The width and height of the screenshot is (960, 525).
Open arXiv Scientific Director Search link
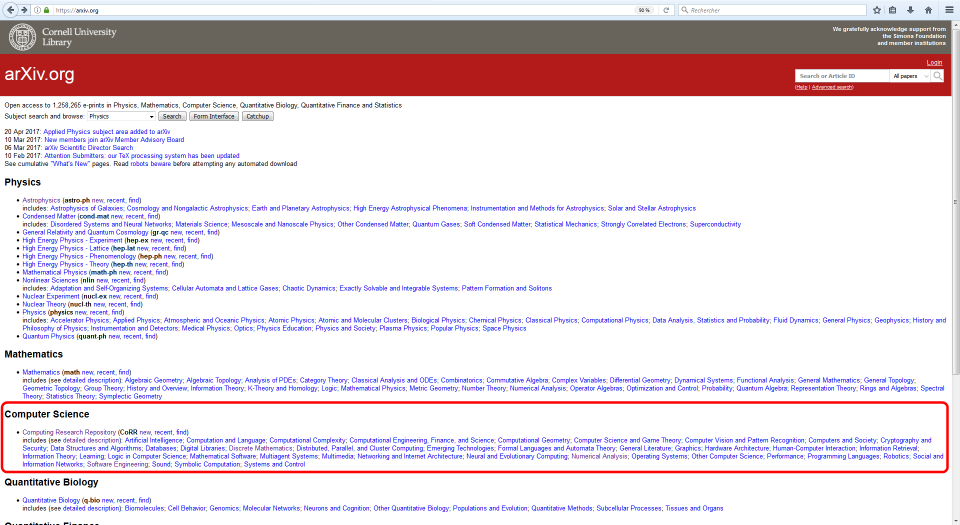tap(88, 147)
